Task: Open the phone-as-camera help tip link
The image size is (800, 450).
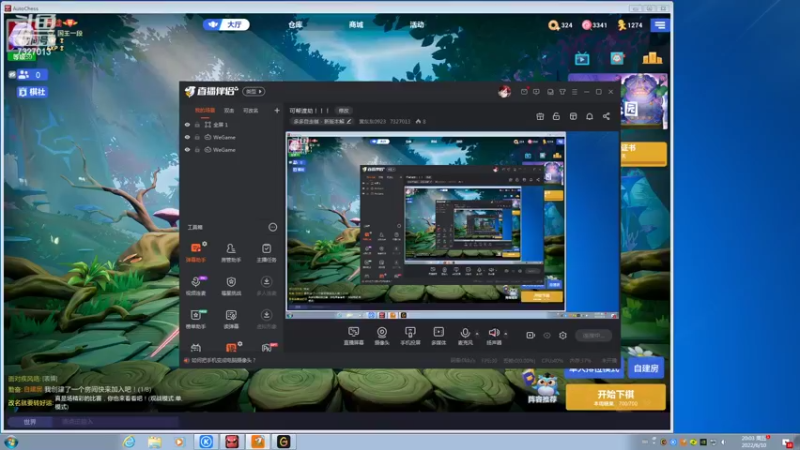Action: [x=223, y=360]
